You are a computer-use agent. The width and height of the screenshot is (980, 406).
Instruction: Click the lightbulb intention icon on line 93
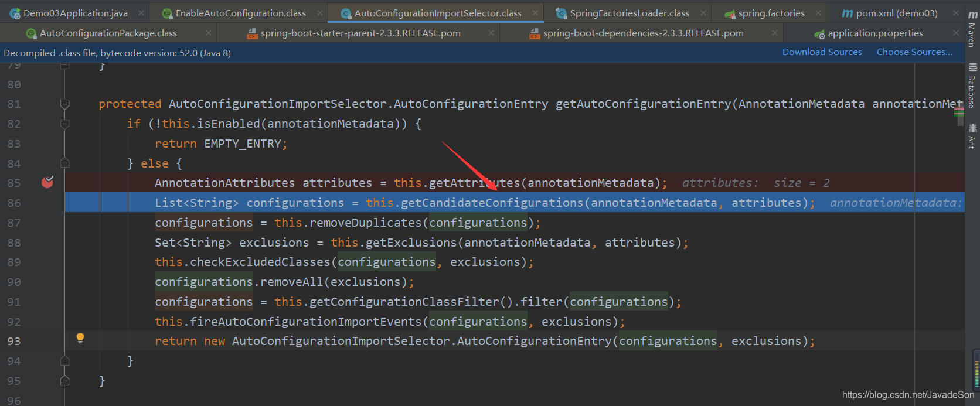click(80, 338)
